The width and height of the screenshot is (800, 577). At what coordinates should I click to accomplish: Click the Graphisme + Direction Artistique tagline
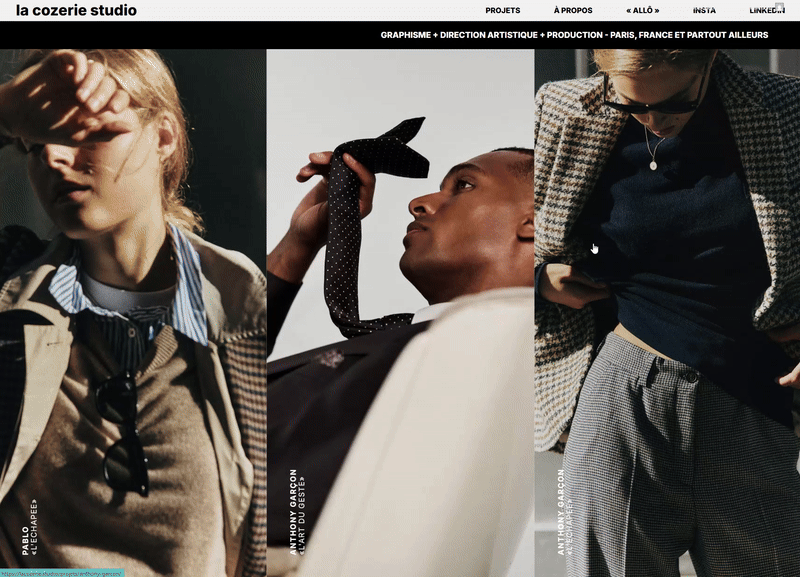coord(574,35)
